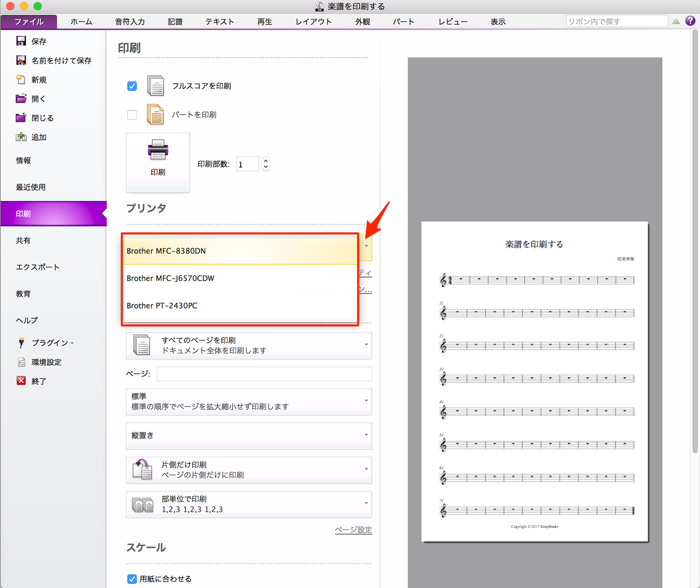Click the 開く folder icon
Viewport: 700px width, 588px height.
pos(21,98)
